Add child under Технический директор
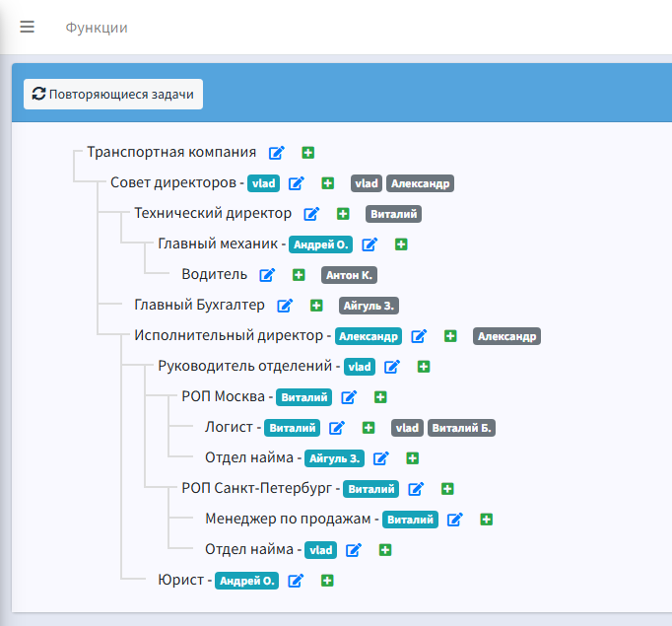The width and height of the screenshot is (672, 626). (x=343, y=214)
